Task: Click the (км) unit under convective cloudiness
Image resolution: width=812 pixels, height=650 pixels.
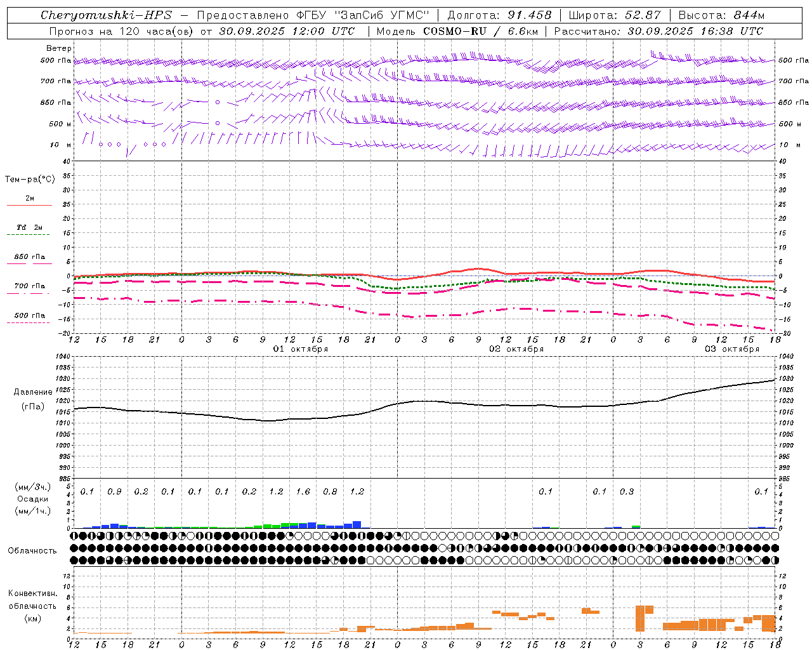Action: [33, 618]
